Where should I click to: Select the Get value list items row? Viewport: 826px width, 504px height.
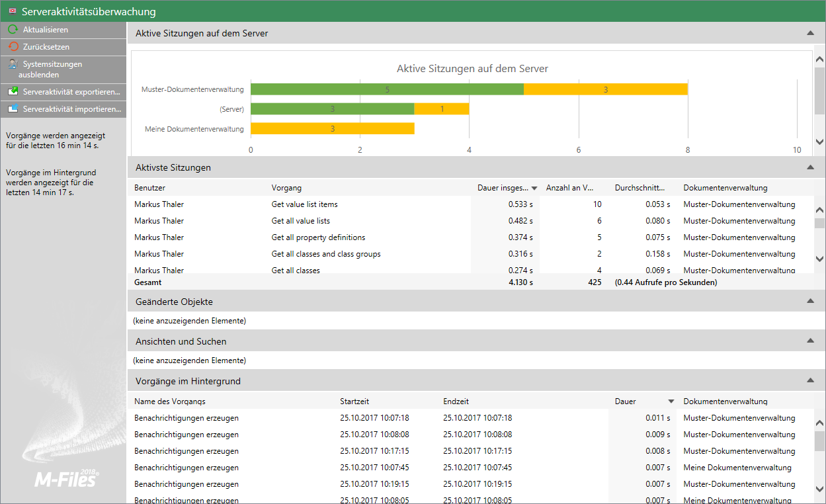[304, 204]
